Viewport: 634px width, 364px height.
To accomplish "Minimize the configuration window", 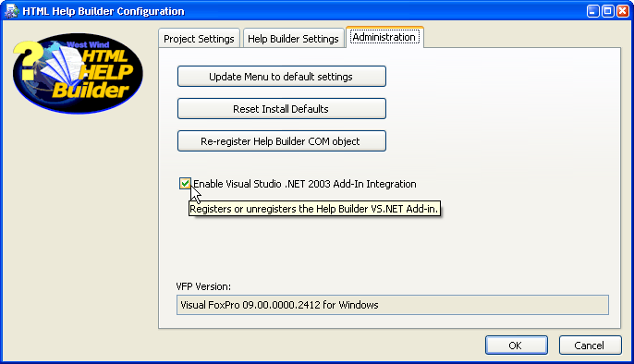I will pyautogui.click(x=592, y=11).
